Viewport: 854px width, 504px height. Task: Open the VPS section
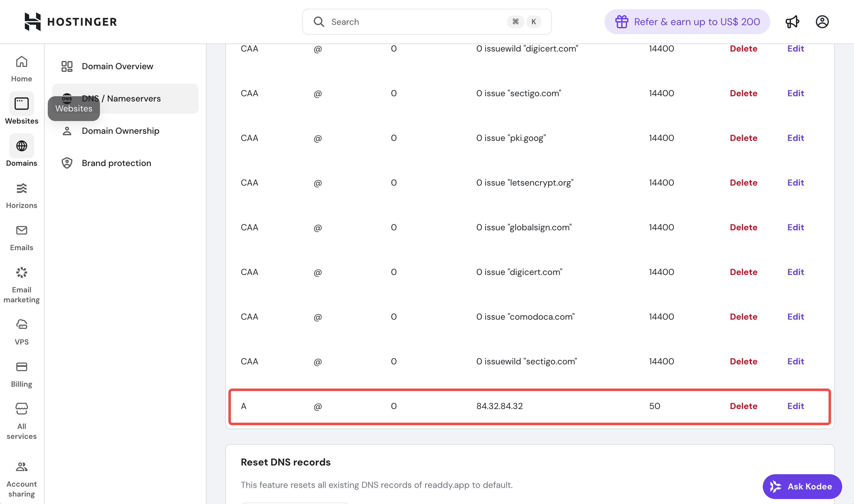point(21,332)
